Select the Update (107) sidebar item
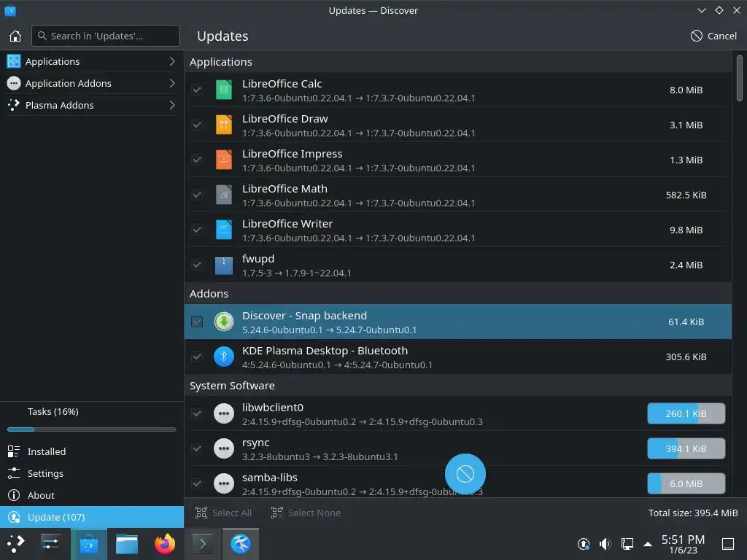Viewport: 747px width, 560px height. pos(91,517)
